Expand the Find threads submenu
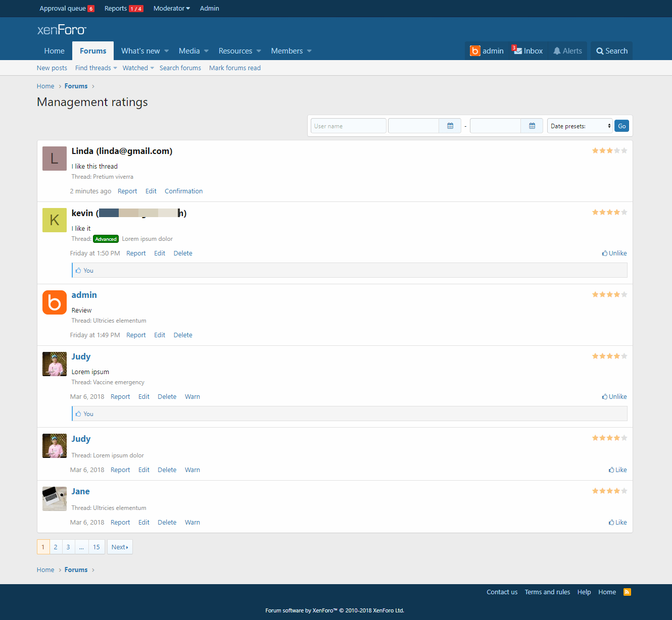672x620 pixels. click(96, 68)
